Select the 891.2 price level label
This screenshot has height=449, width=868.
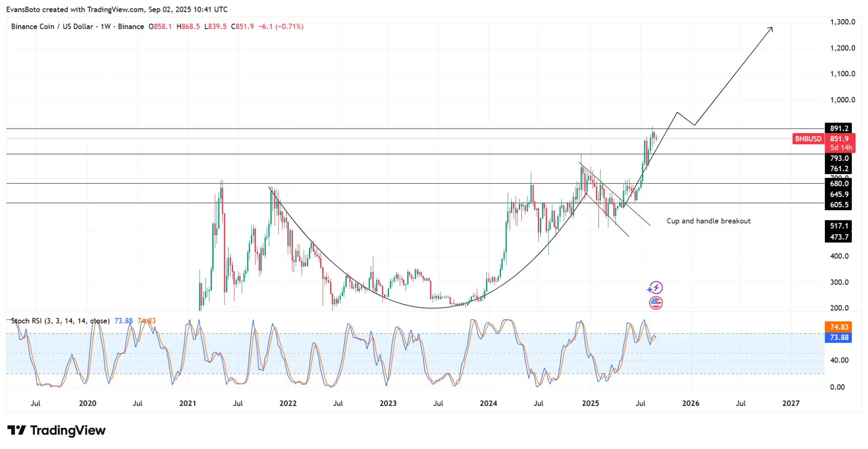tap(839, 128)
